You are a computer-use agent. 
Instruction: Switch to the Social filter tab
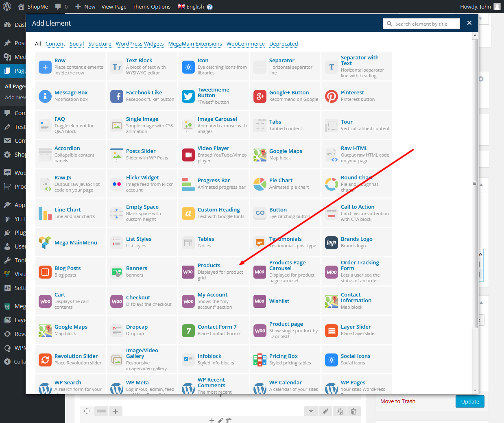click(76, 44)
